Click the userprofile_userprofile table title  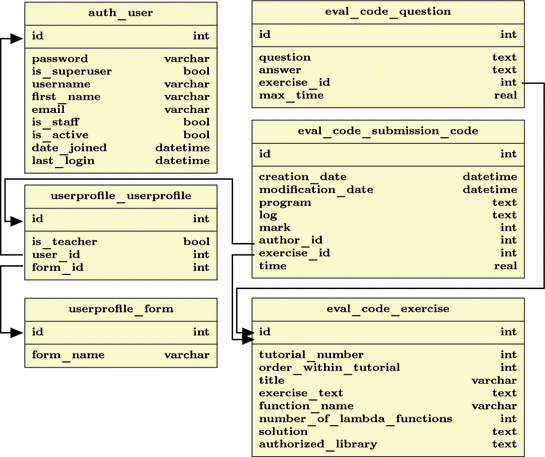click(x=121, y=196)
